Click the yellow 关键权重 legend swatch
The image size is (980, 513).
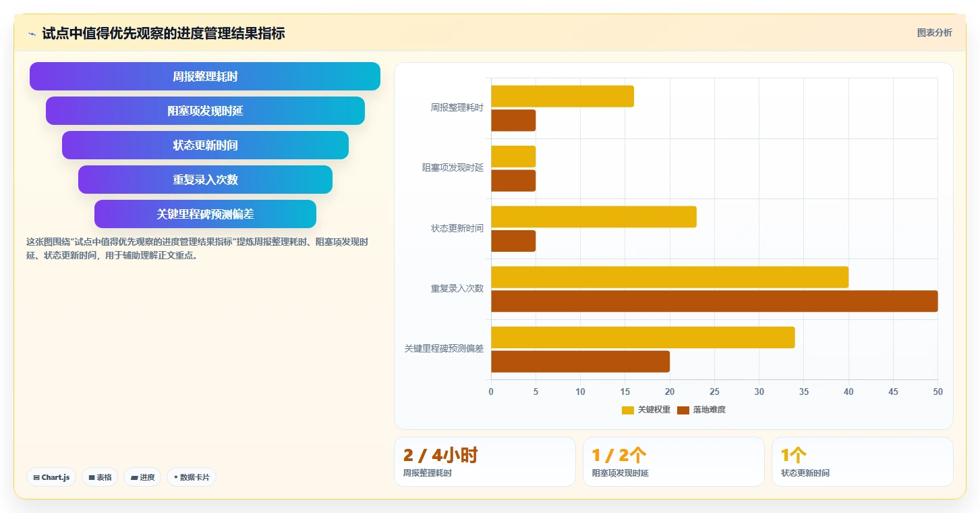point(628,410)
